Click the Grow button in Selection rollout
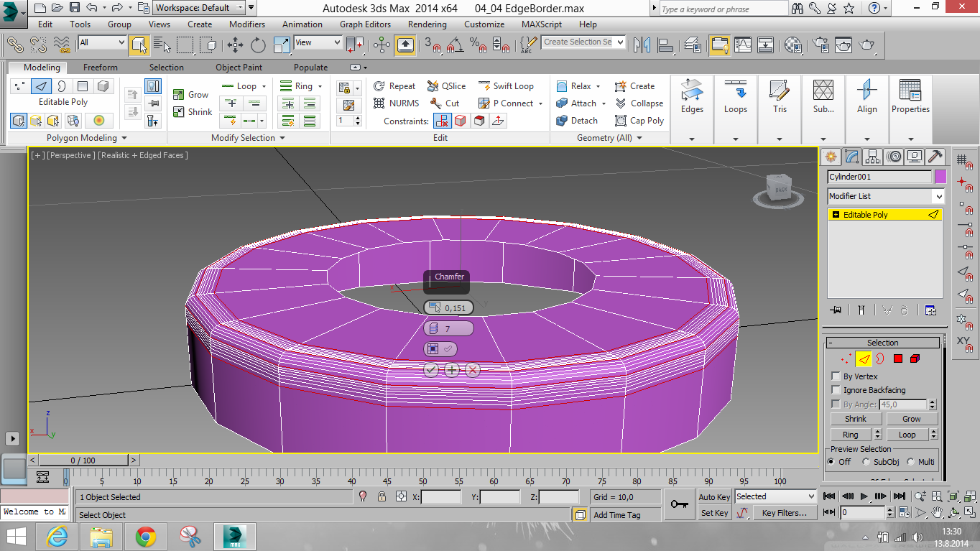 911,419
